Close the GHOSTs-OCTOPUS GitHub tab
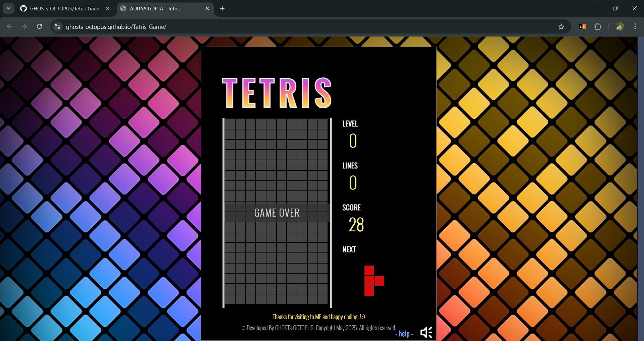 (x=107, y=8)
